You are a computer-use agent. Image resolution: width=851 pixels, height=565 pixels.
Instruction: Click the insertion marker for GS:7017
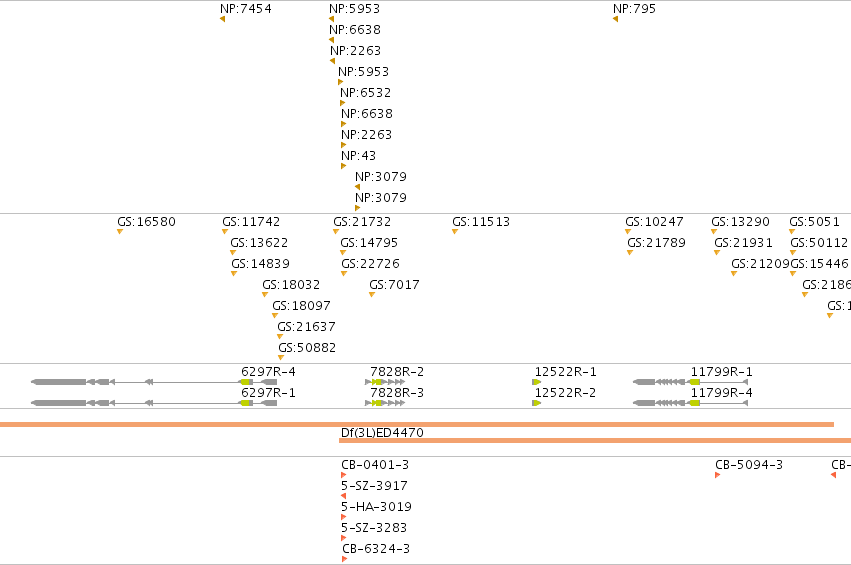tap(372, 295)
